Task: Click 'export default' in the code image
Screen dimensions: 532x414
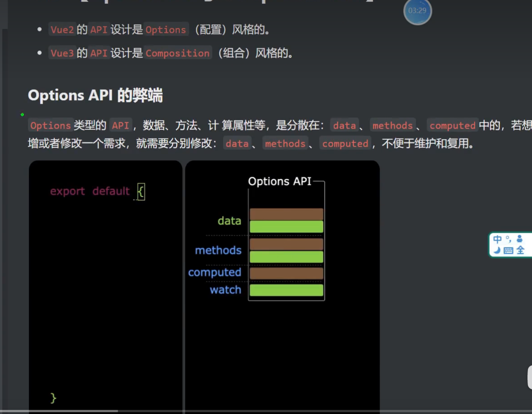Action: point(90,191)
